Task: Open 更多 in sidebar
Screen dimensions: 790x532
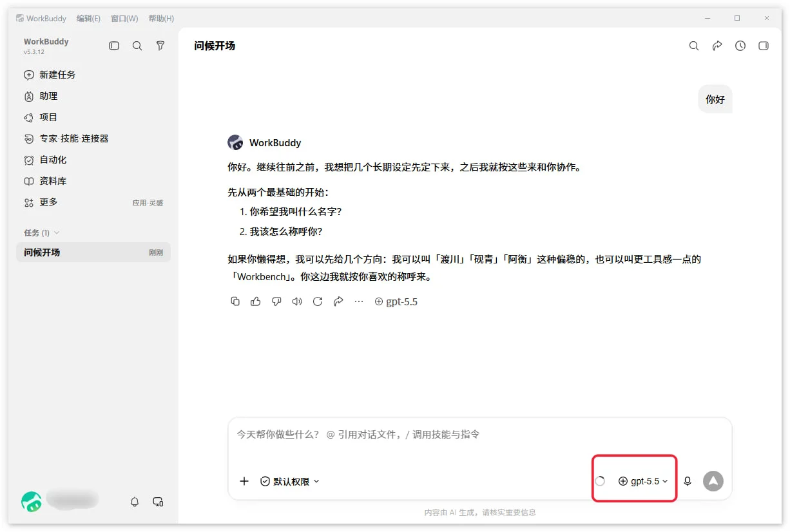Action: [x=93, y=202]
